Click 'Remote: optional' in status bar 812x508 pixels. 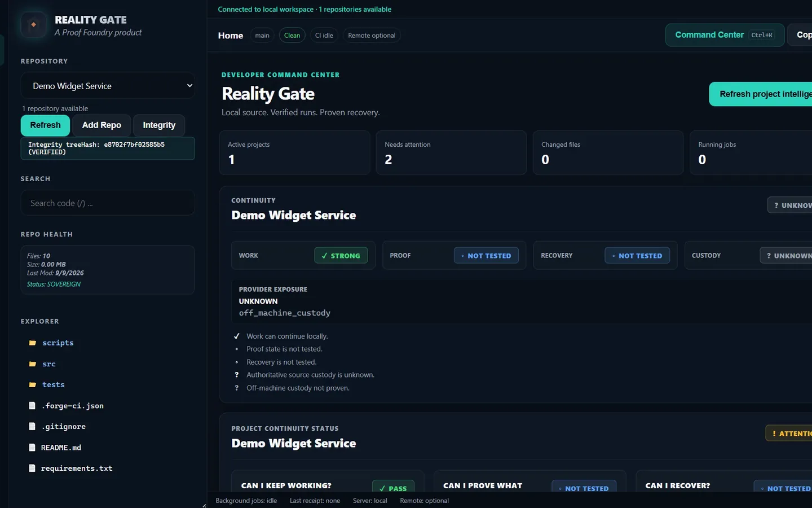425,501
